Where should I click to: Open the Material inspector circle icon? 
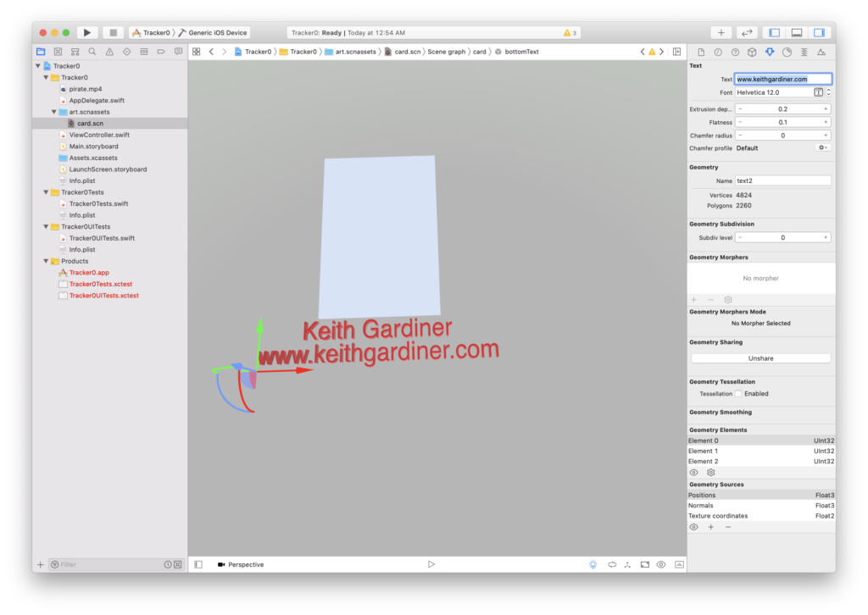(787, 52)
